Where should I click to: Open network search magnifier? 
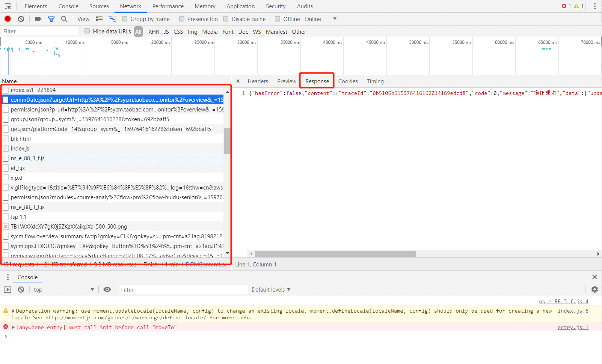tap(64, 19)
